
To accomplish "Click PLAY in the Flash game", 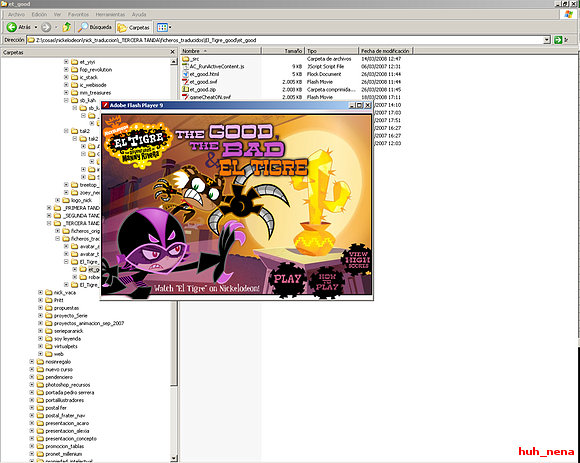I will coord(287,279).
